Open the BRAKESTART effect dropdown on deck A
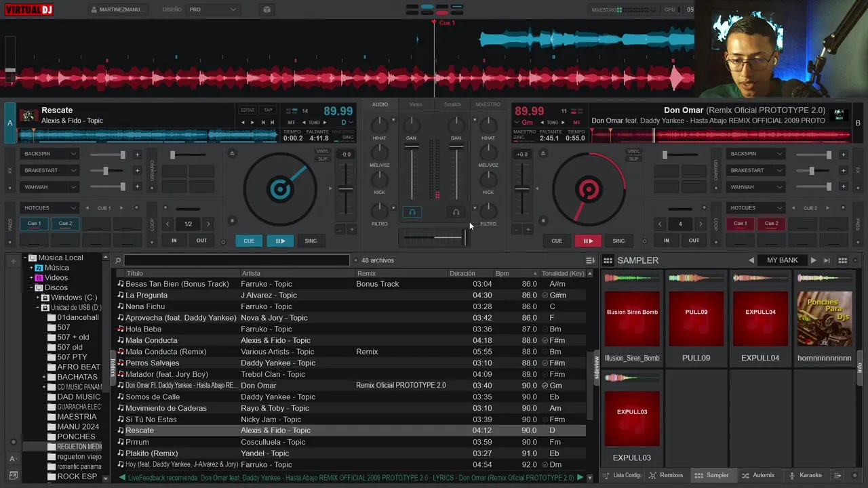Viewport: 868px width, 488px height. click(x=50, y=170)
